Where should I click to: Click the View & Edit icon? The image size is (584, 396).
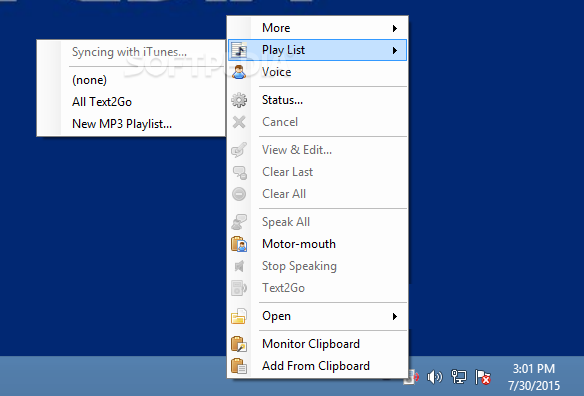click(x=239, y=150)
